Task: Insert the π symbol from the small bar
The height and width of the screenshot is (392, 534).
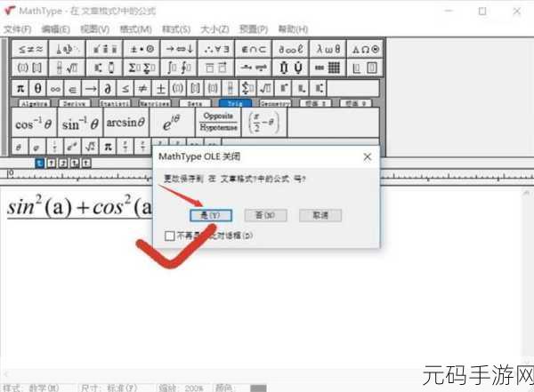Action: (20, 89)
